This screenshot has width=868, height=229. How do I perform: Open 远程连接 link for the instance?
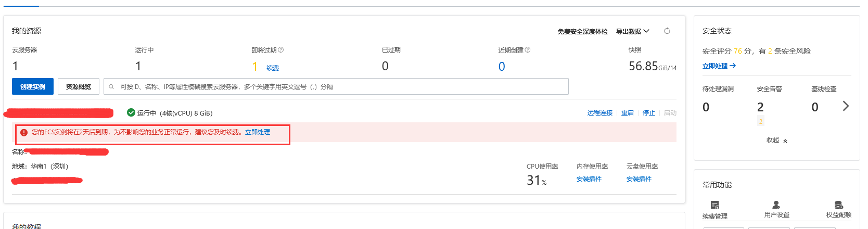[x=600, y=113]
